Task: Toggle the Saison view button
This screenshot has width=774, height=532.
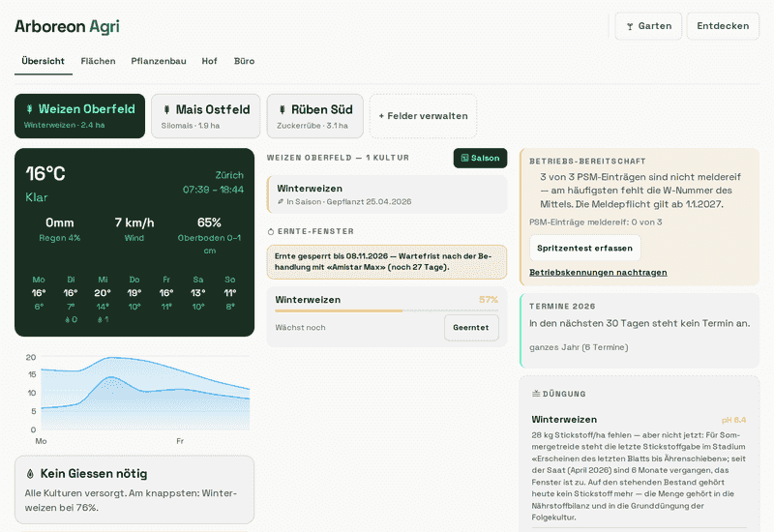Action: pyautogui.click(x=480, y=158)
